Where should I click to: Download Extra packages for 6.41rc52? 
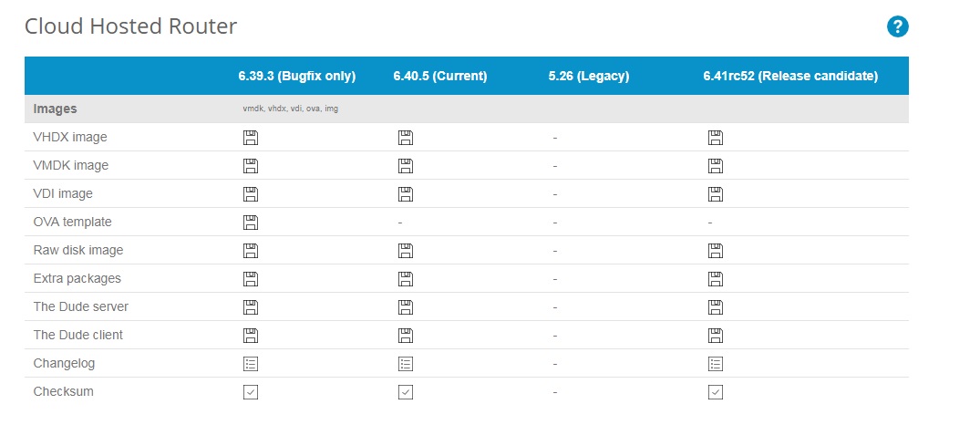tap(715, 279)
